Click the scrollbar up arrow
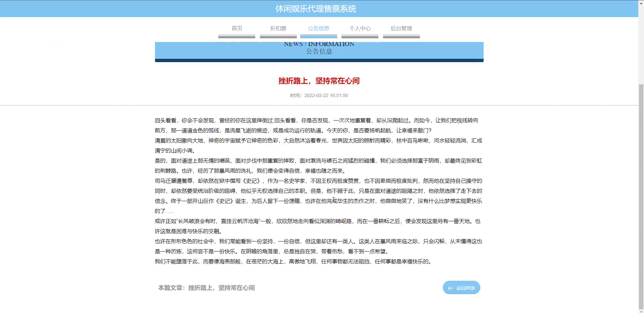 click(641, 3)
